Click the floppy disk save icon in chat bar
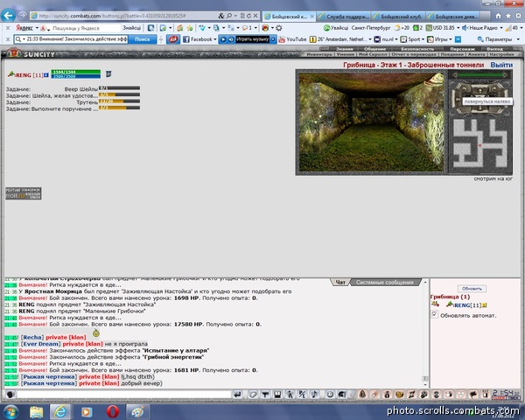The height and width of the screenshot is (420, 525). [x=277, y=395]
